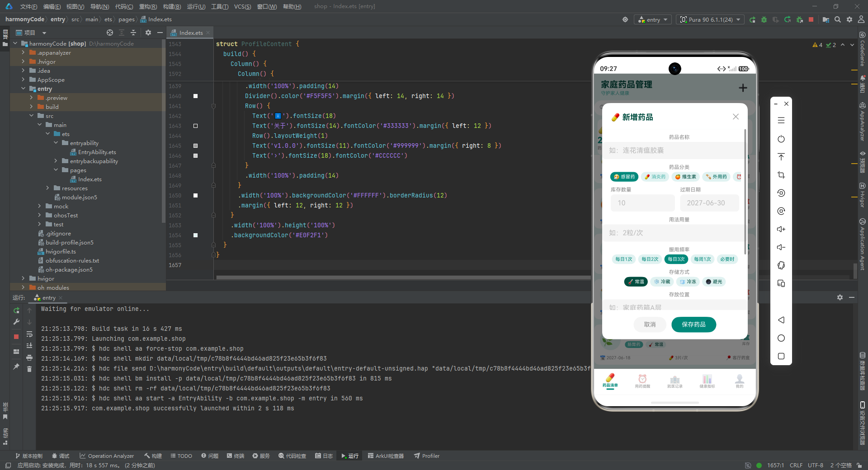Rotate the emulator device with rotate icon
Image resolution: width=868 pixels, height=470 pixels.
pyautogui.click(x=781, y=265)
